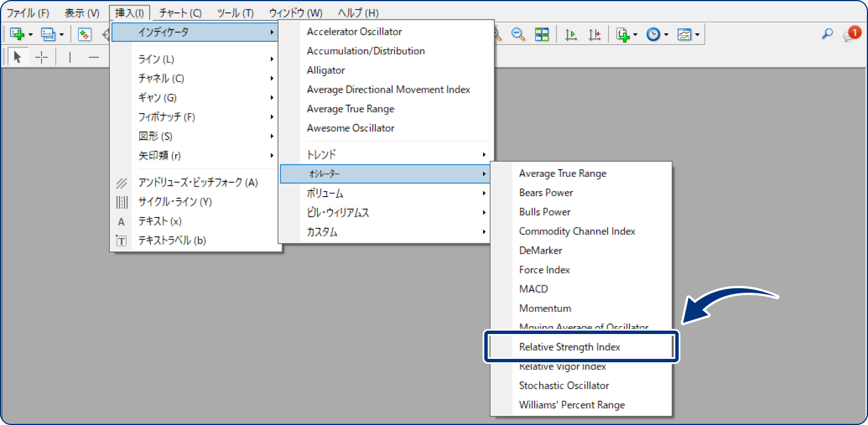Draw a vertical line with toolbar tool
Screen dimensions: 868x425
[x=70, y=57]
